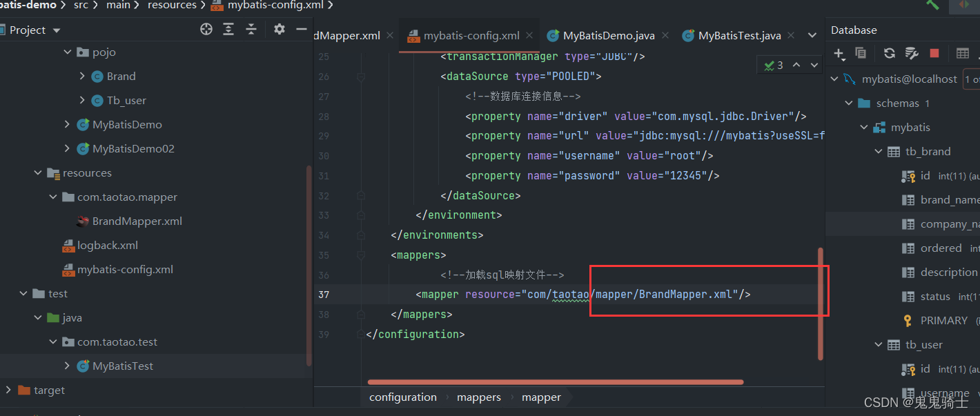The image size is (980, 416).
Task: Refresh the Database panel
Action: coord(890,53)
